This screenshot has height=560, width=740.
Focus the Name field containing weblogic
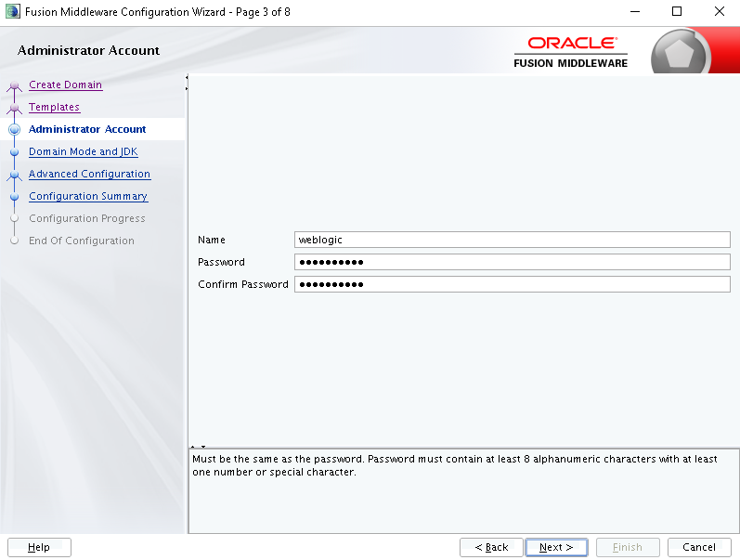coord(512,240)
